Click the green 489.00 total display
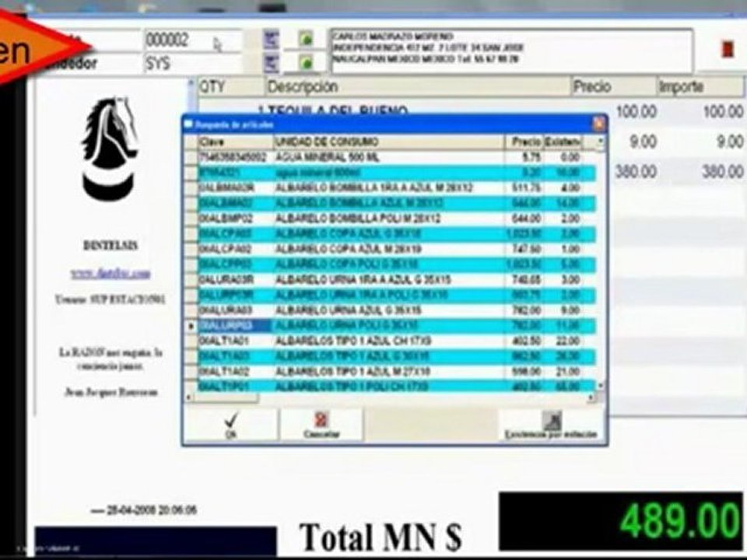The image size is (747, 560). point(621,521)
